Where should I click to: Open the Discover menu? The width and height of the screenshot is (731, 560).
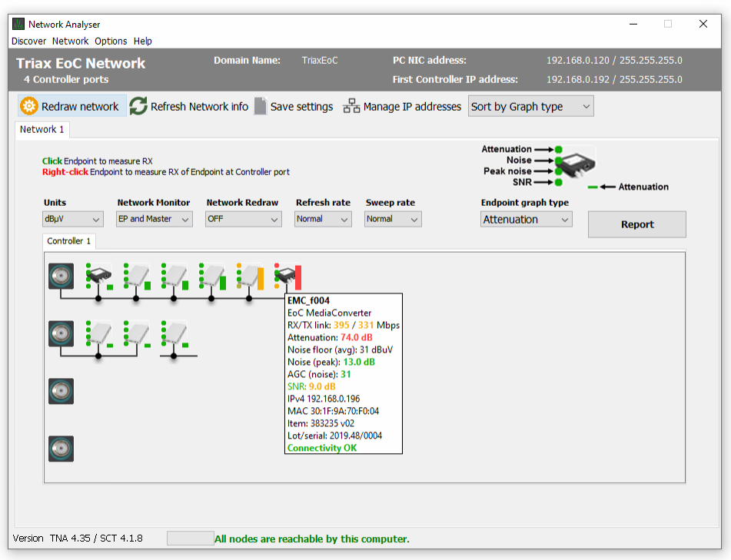(x=29, y=41)
